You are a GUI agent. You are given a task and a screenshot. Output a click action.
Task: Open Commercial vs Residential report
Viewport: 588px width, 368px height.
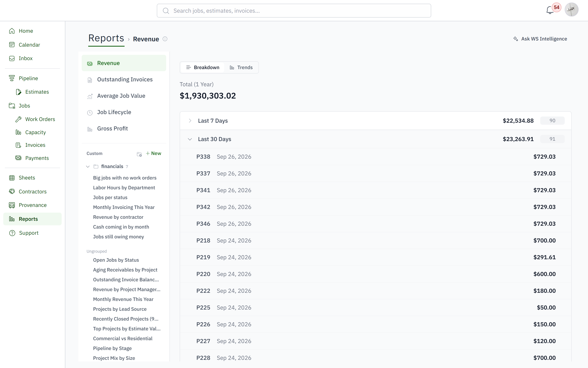[123, 339]
